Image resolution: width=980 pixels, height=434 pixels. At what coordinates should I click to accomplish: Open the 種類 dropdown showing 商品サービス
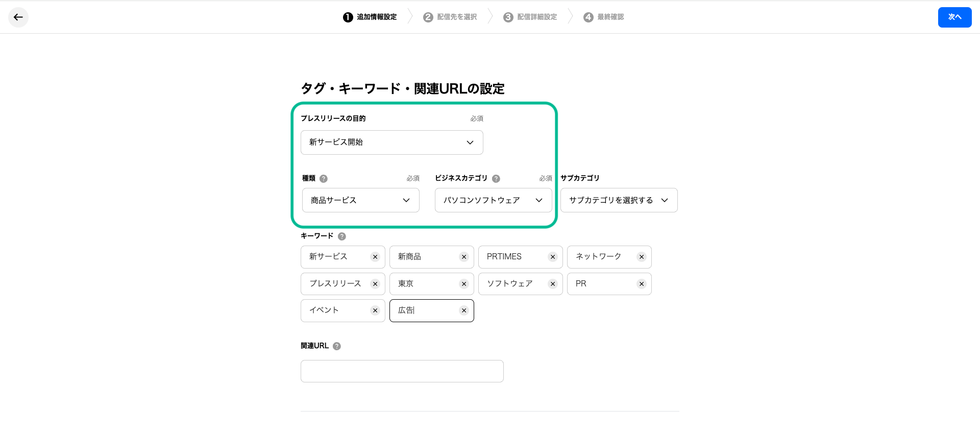pyautogui.click(x=361, y=200)
